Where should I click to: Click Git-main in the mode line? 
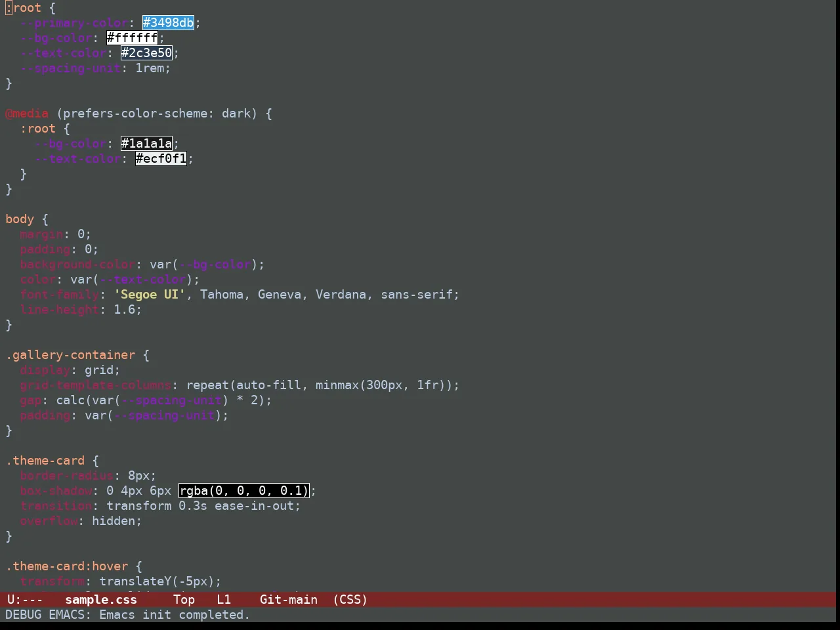click(x=289, y=600)
